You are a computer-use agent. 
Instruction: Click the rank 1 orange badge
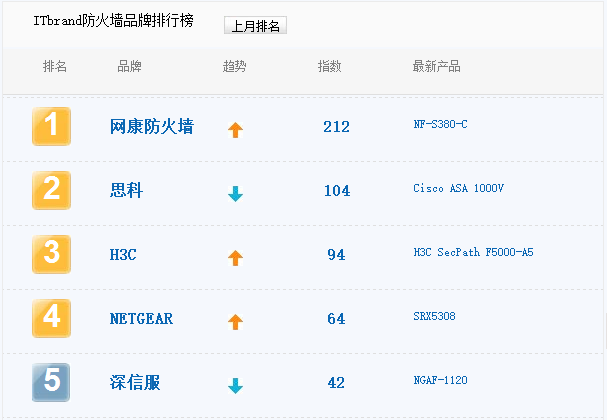click(51, 126)
